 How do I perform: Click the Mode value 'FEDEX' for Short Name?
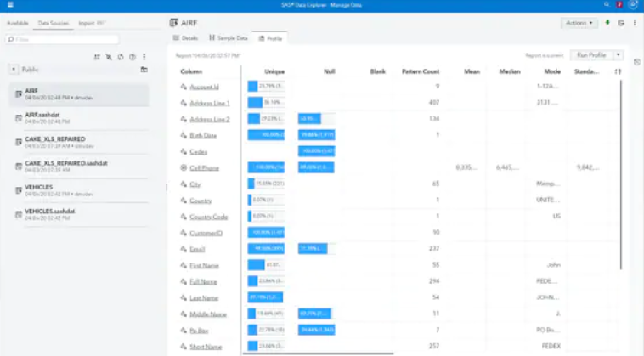point(551,346)
